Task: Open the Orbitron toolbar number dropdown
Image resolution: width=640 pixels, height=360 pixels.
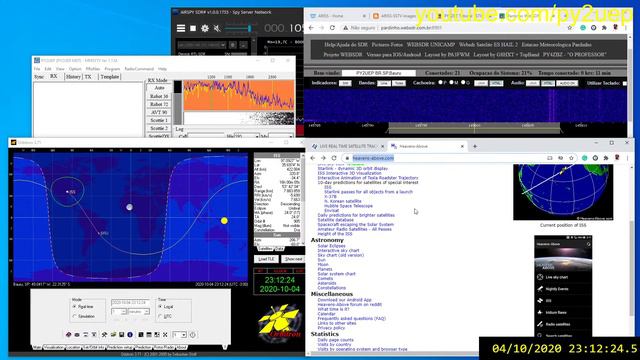Action: point(179,335)
